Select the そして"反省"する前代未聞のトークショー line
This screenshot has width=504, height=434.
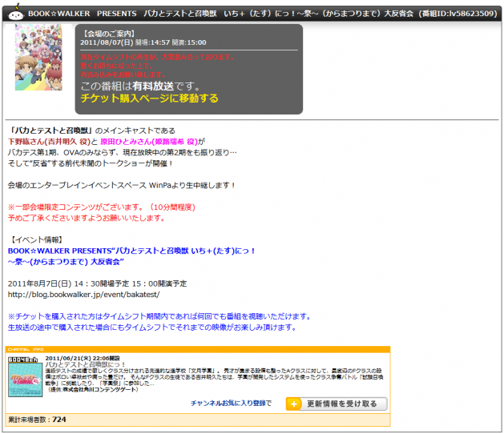[90, 163]
